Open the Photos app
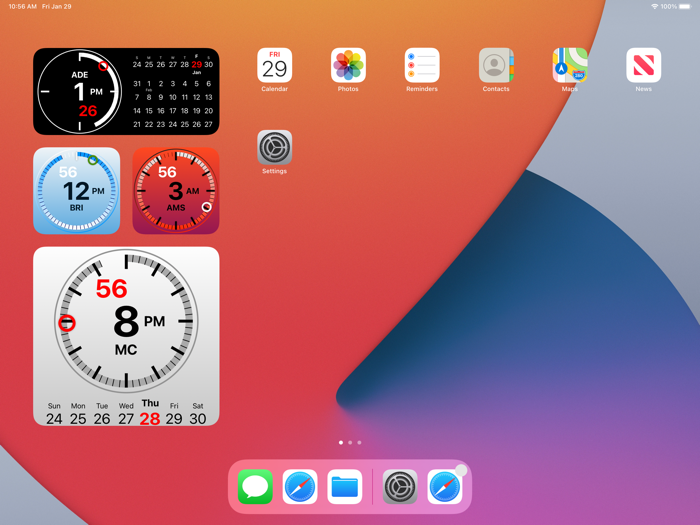This screenshot has width=700, height=525. (348, 65)
